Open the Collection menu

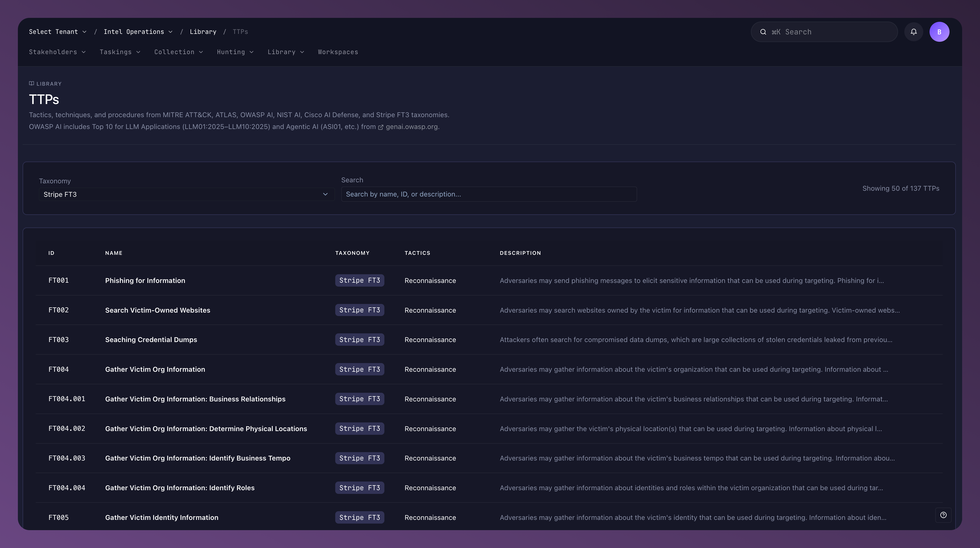pyautogui.click(x=178, y=52)
